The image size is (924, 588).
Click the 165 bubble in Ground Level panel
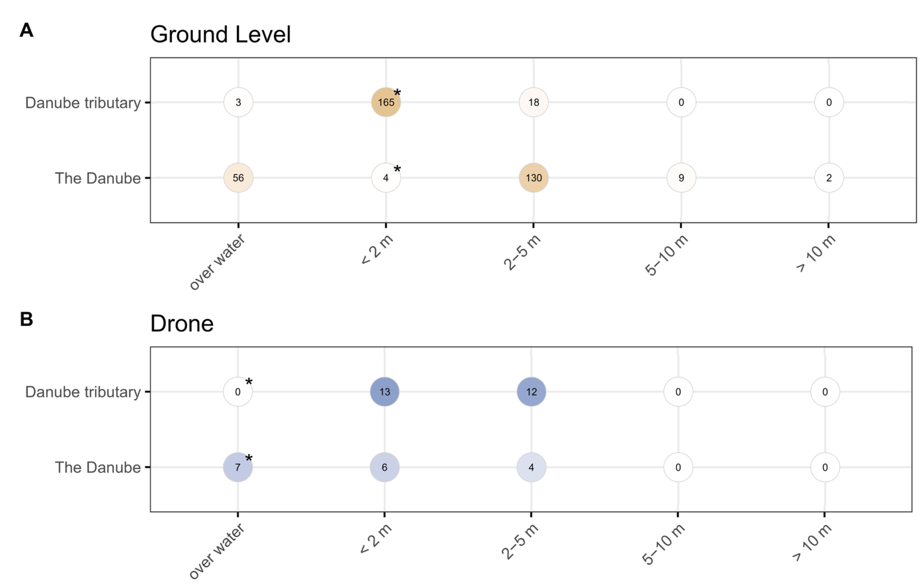click(x=386, y=103)
